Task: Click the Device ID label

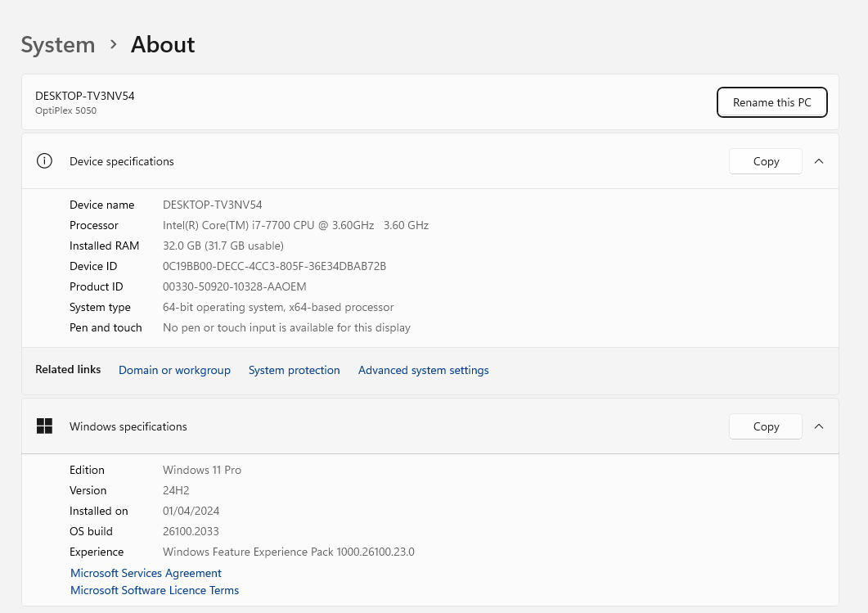Action: tap(93, 266)
